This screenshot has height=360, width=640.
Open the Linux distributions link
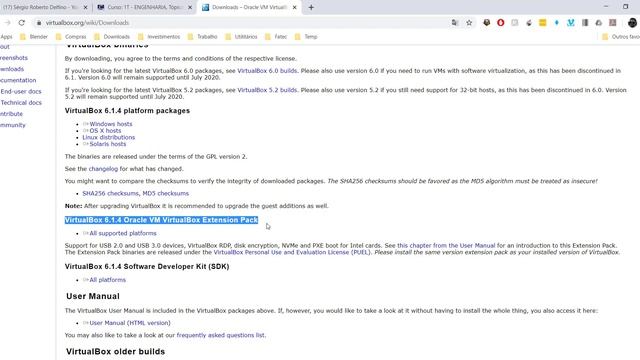[109, 137]
